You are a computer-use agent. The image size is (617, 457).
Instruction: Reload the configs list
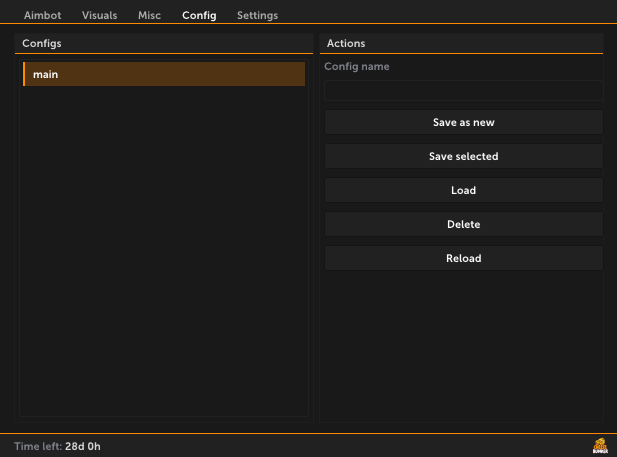coord(464,258)
